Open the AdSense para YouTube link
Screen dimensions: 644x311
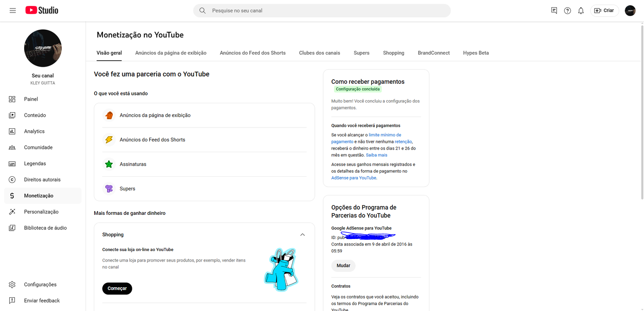pos(354,178)
